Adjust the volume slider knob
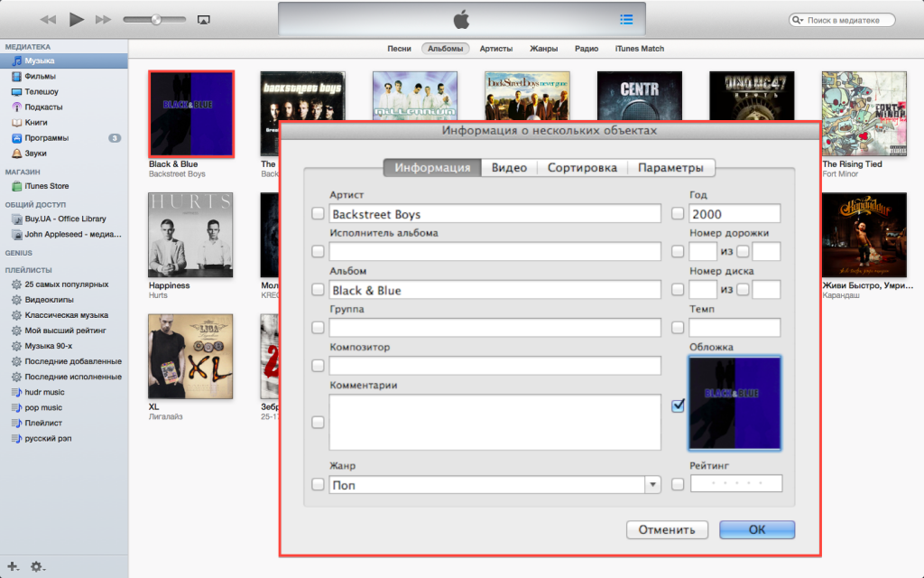Viewport: 924px width, 578px height. pos(155,20)
